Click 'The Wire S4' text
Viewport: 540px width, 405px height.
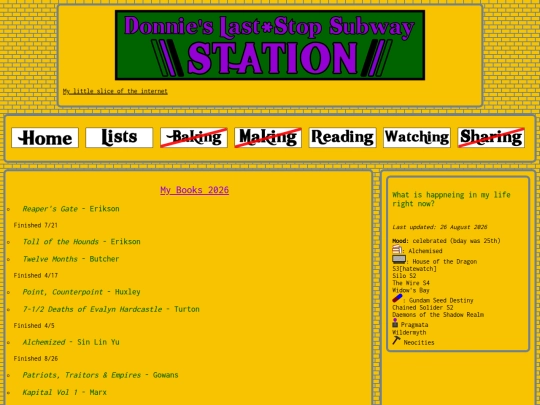411,283
